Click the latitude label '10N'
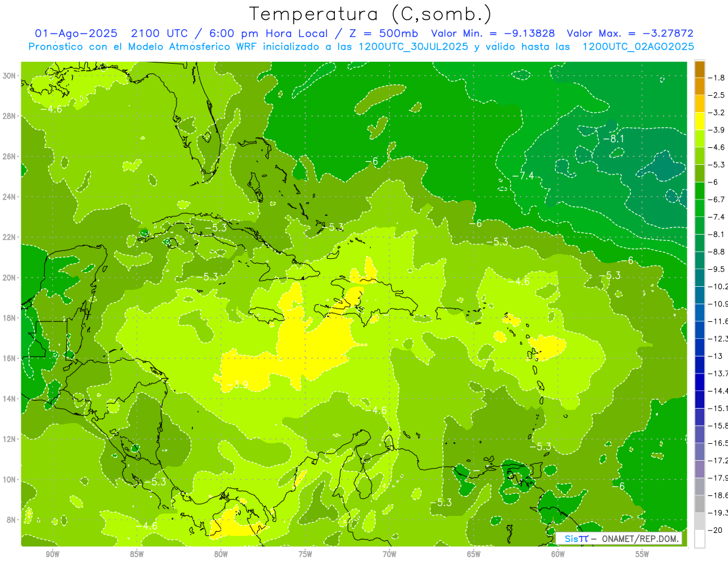 click(x=10, y=480)
